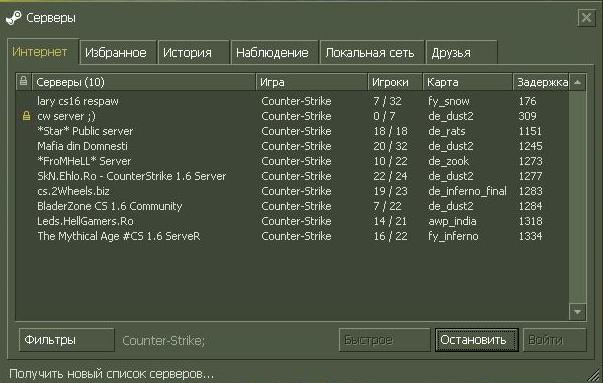The image size is (603, 383).
Task: Select Leds.HellGamers.Ro server
Action: coord(292,221)
